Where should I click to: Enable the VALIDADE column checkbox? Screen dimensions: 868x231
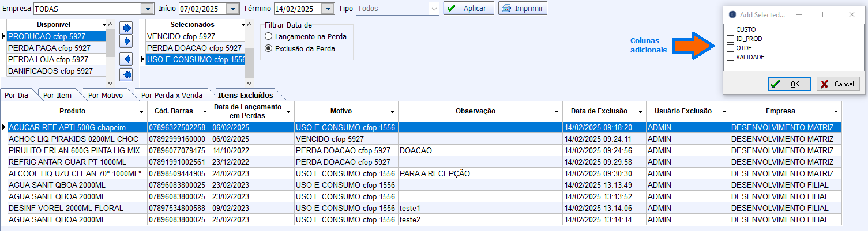731,57
